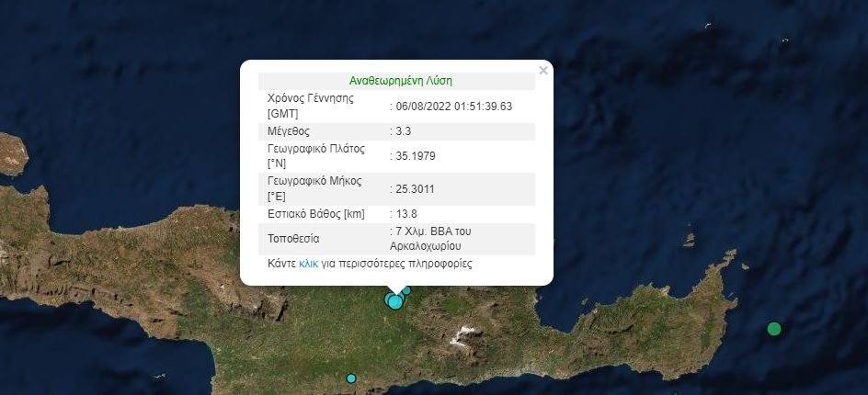Click the small cyan marker right of the cluster
The width and height of the screenshot is (868, 395).
pos(406,290)
